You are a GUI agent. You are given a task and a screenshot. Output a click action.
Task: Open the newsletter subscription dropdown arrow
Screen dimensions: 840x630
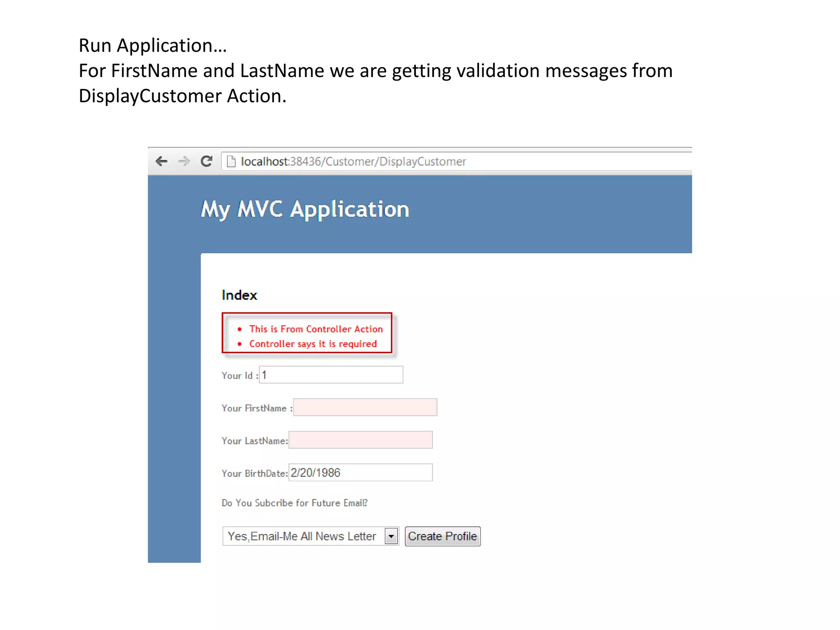coord(391,536)
